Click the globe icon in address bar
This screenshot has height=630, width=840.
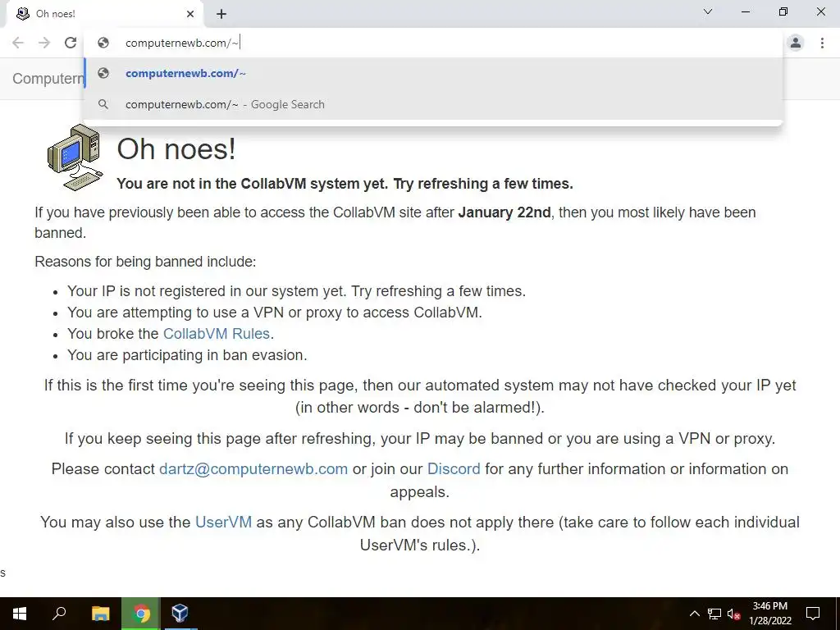tap(103, 43)
